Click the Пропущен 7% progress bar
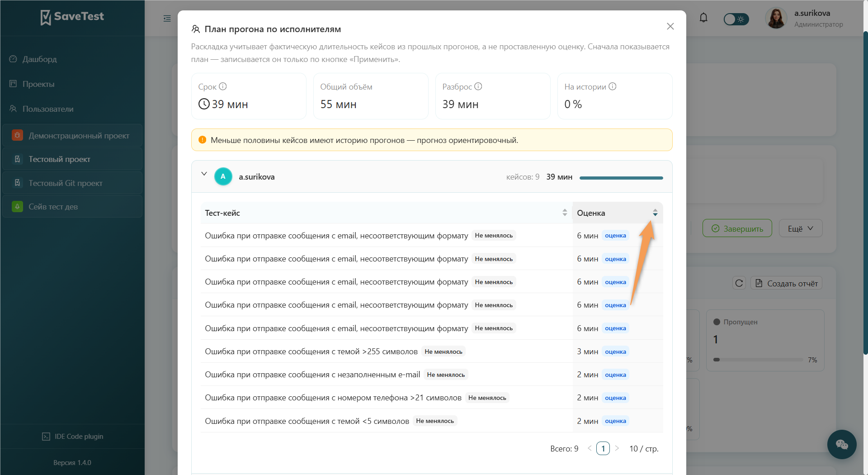This screenshot has height=475, width=868. [x=758, y=360]
